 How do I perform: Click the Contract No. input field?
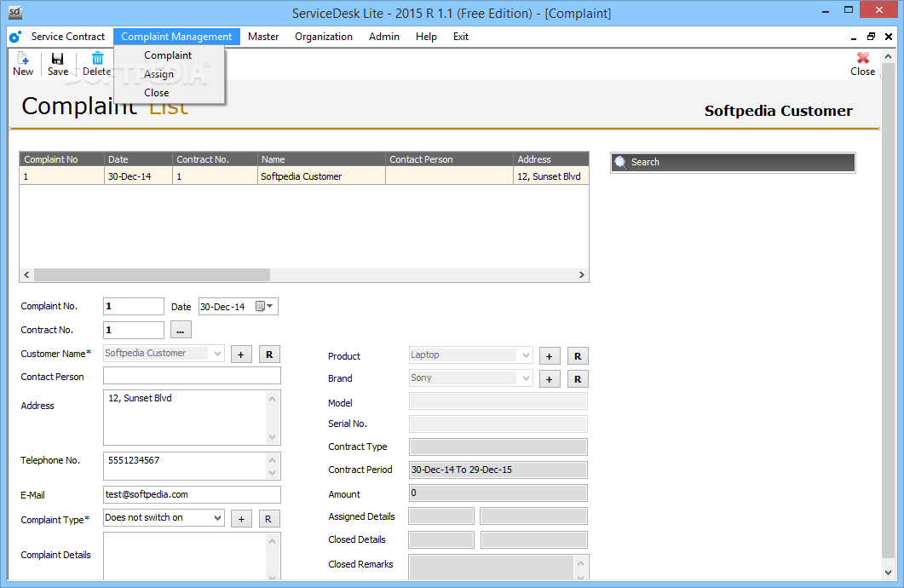point(134,331)
